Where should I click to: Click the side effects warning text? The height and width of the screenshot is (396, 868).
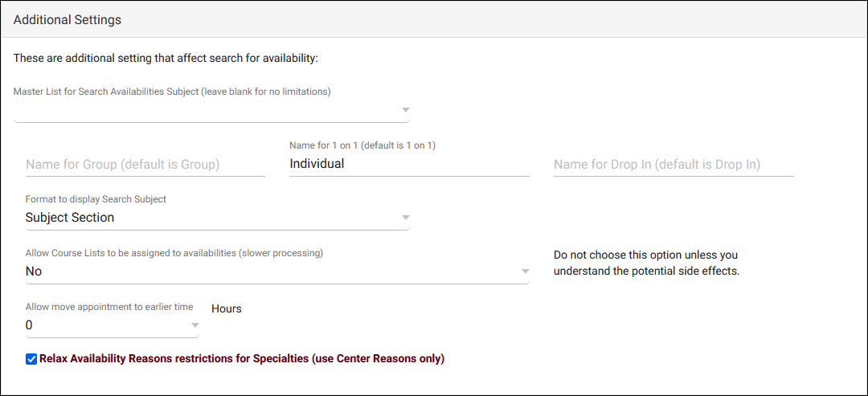coord(645,263)
